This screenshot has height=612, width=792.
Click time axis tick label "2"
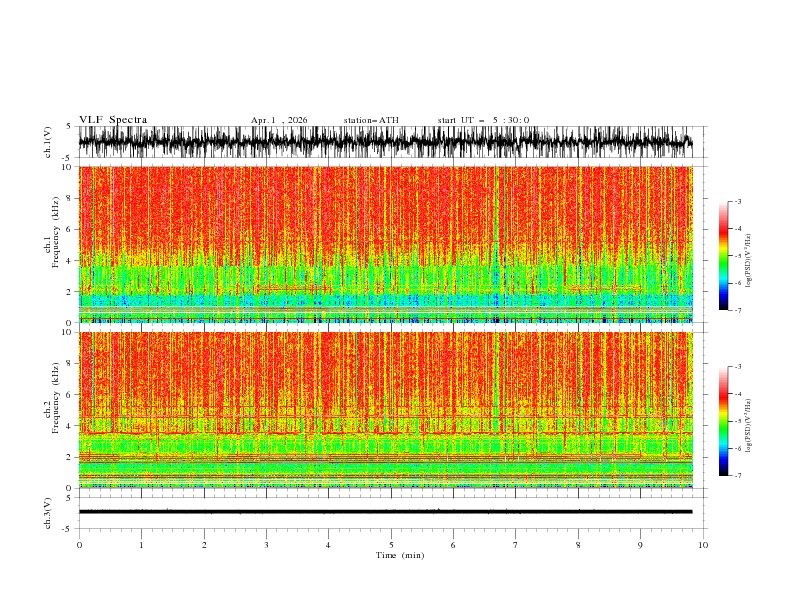click(204, 545)
